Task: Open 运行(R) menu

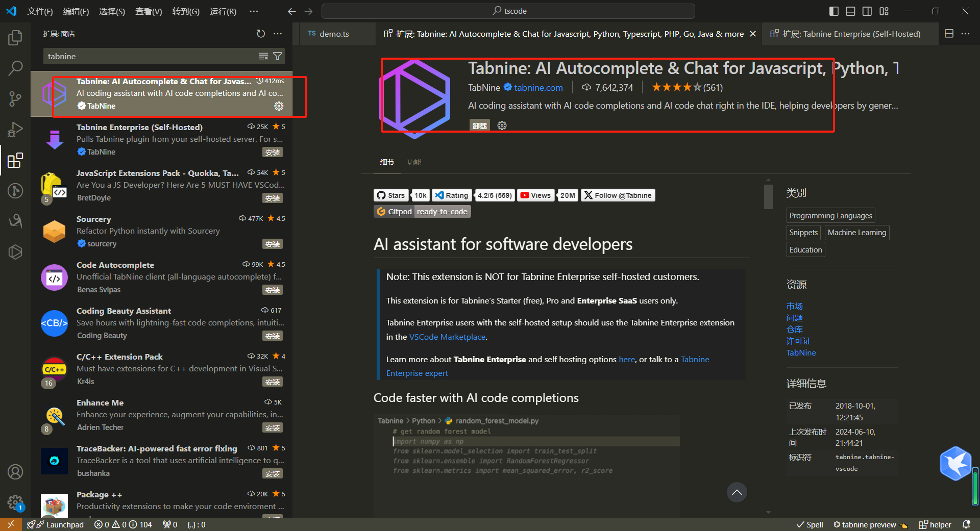Action: click(x=223, y=11)
